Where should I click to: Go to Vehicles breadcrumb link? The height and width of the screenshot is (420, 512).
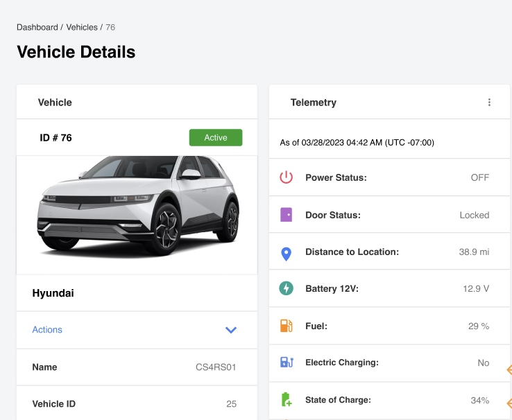pyautogui.click(x=82, y=27)
